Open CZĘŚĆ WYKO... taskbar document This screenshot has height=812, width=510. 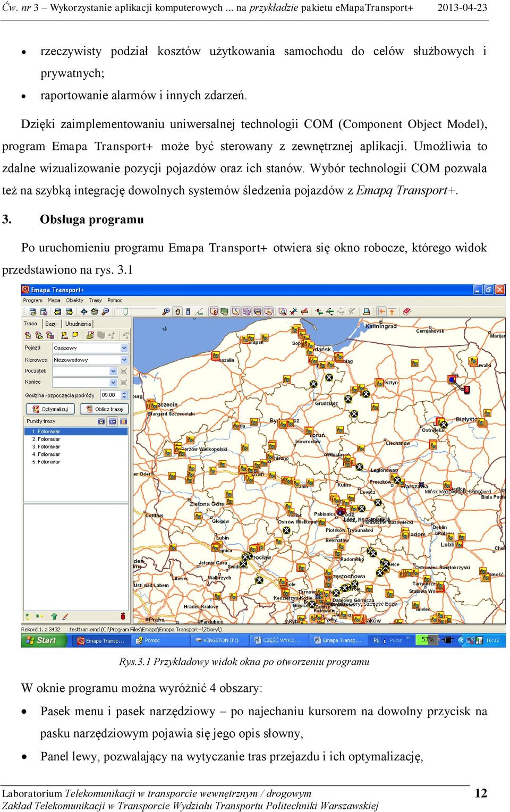pyautogui.click(x=279, y=640)
